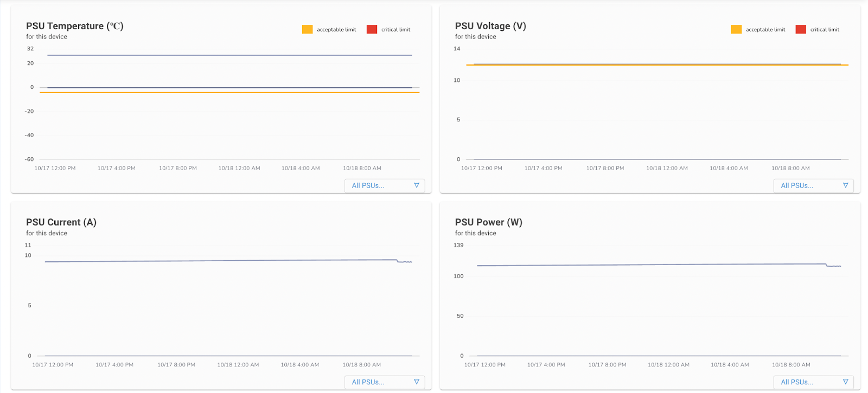868x393 pixels.
Task: Open the PSU Temperature All PSUs dropdown
Action: (385, 185)
